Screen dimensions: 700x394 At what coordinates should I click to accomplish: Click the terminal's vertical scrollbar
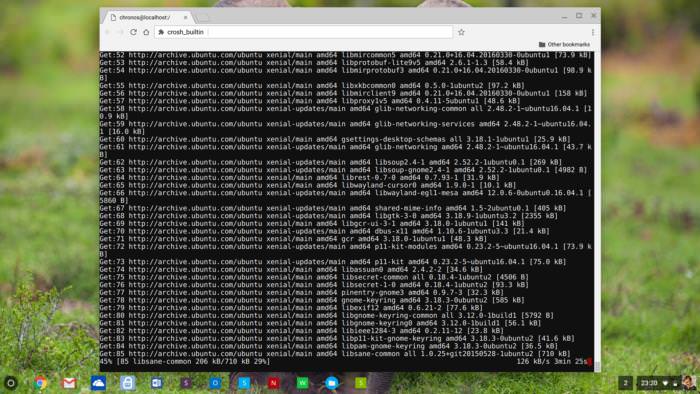(597, 210)
